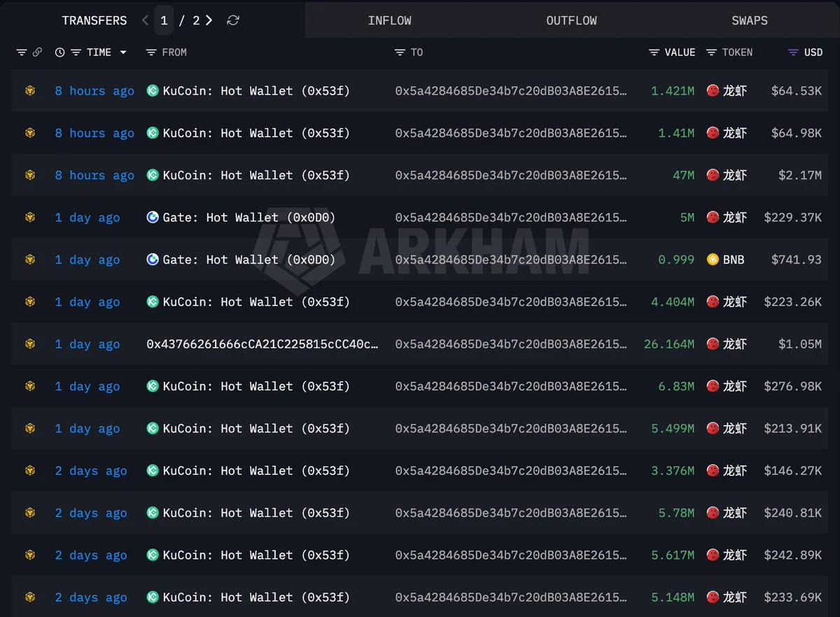Click the BNB token label
Viewport: 840px width, 617px height.
click(734, 260)
